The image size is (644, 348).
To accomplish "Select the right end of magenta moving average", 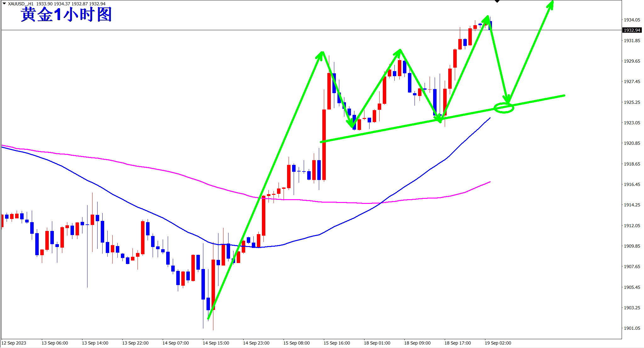I will click(x=490, y=182).
